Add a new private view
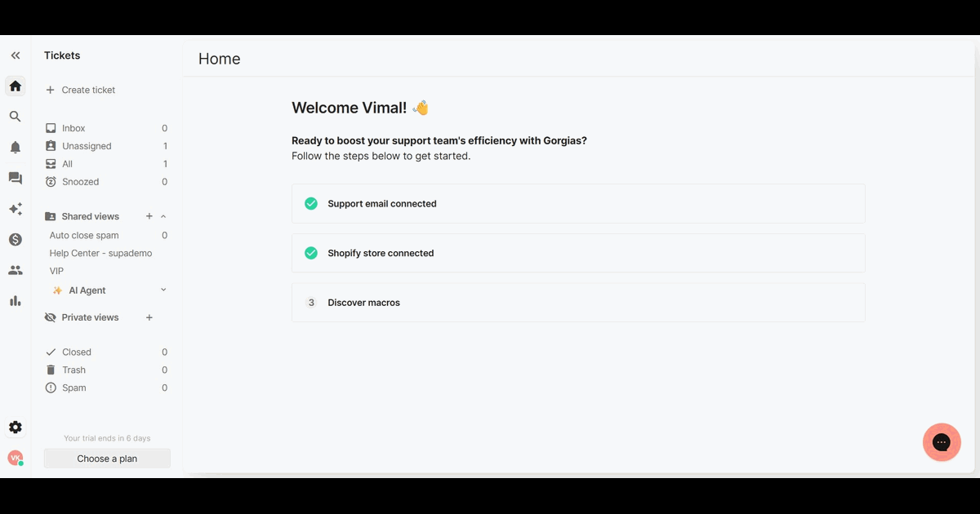The width and height of the screenshot is (980, 514). pos(149,317)
